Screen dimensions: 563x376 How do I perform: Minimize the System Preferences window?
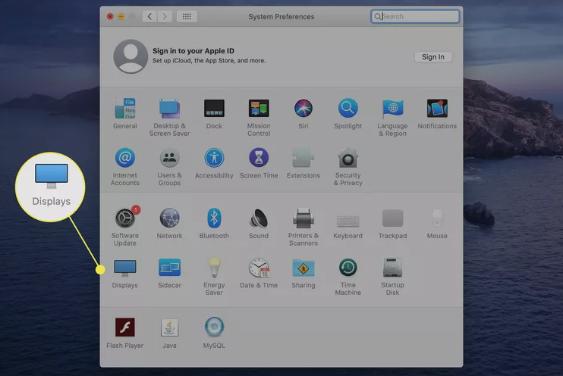click(121, 16)
